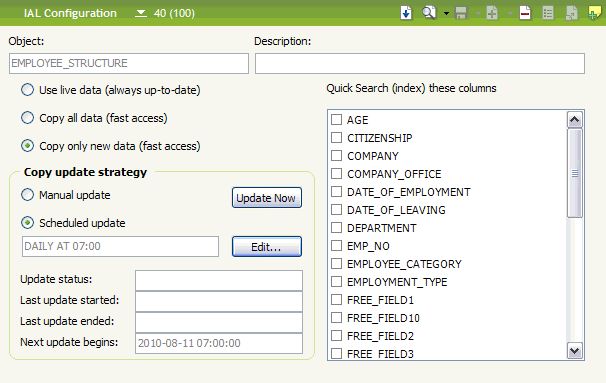606x383 pixels.
Task: Click the Search magnifier document icon
Action: click(x=429, y=13)
